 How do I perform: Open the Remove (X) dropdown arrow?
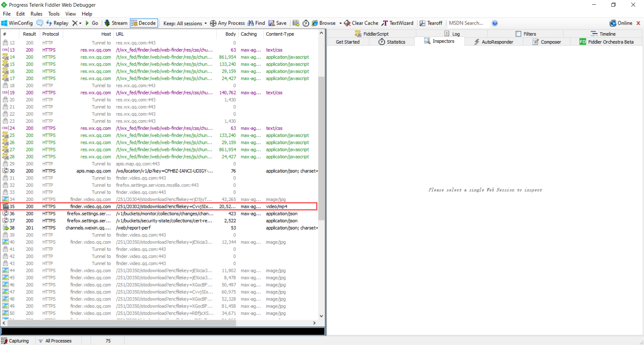[x=80, y=23]
